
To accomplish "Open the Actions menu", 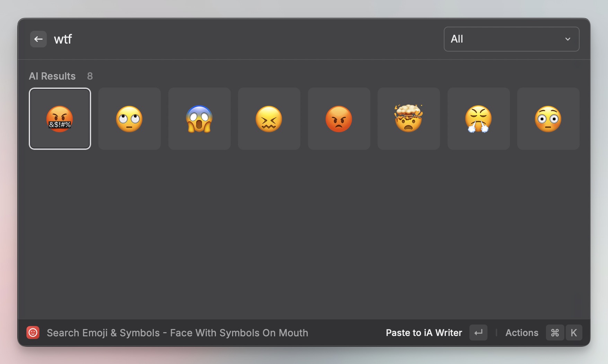I will click(522, 333).
